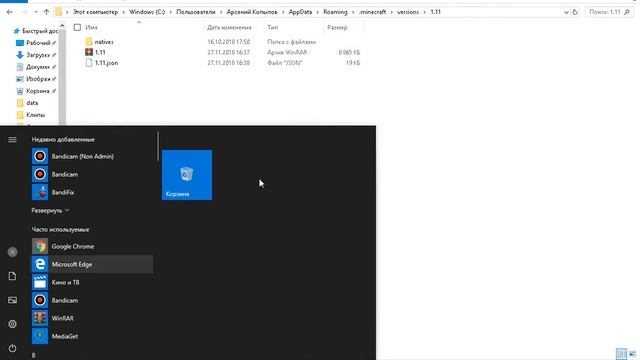Screen dimensions: 640x360
Task: Refresh the Explorer address bar
Action: point(575,12)
